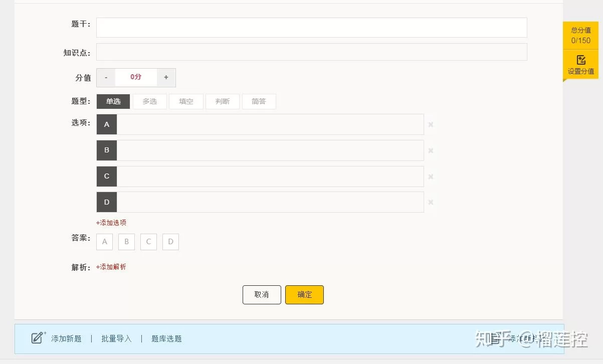Select the 填空 question type
The width and height of the screenshot is (603, 364).
click(x=186, y=101)
